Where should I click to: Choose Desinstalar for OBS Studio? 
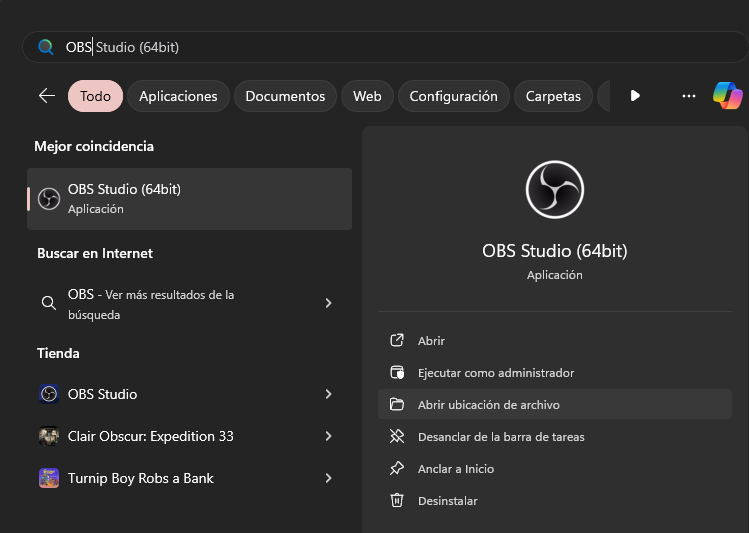pos(555,501)
